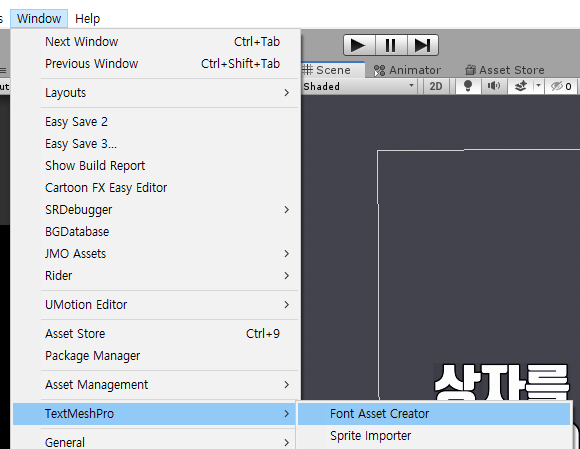Viewport: 580px width, 449px height.
Task: Close the open Window menu
Action: tap(39, 18)
